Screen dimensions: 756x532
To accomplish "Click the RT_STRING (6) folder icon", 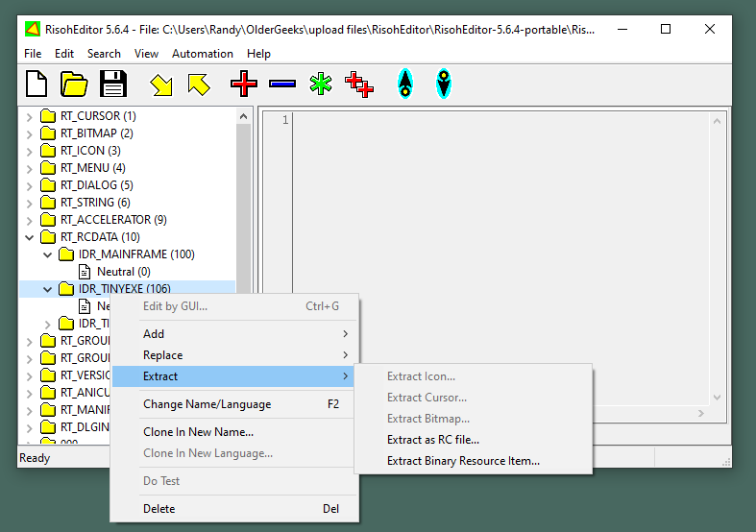I will (48, 203).
